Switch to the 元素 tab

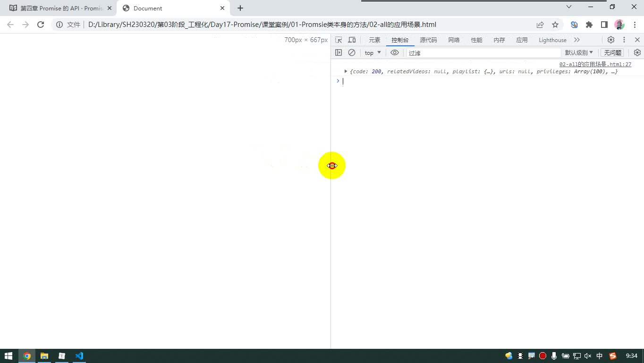[x=374, y=40]
